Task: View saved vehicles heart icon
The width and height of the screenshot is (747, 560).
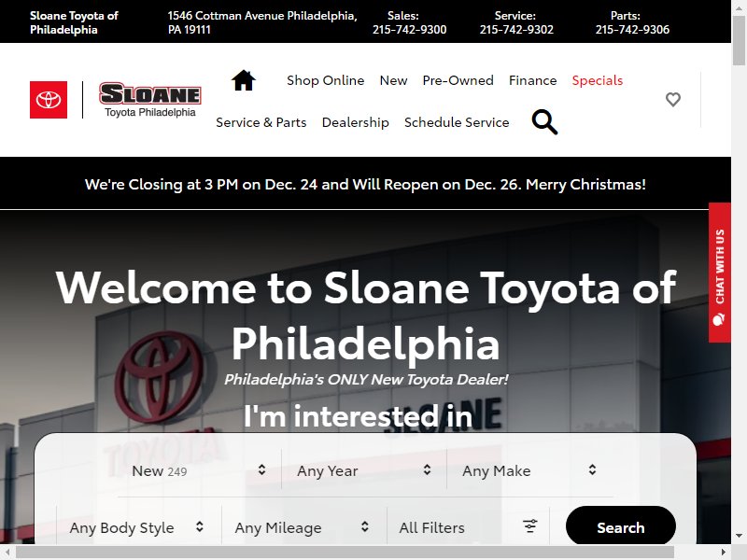Action: click(672, 99)
